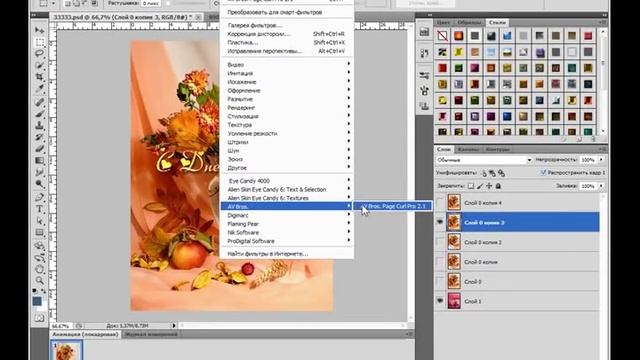
Task: Select the Spot Healing Brush tool
Action: [x=40, y=102]
